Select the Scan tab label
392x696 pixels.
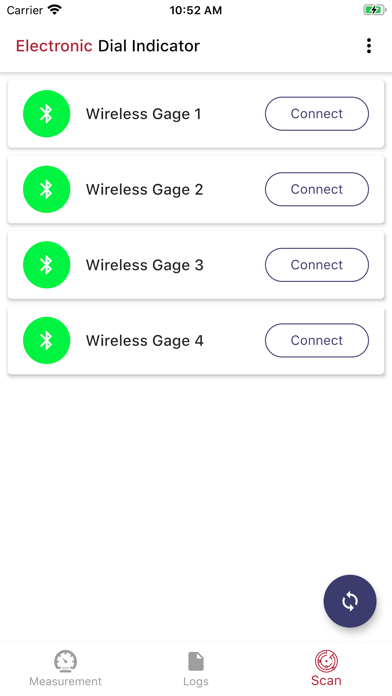(326, 680)
